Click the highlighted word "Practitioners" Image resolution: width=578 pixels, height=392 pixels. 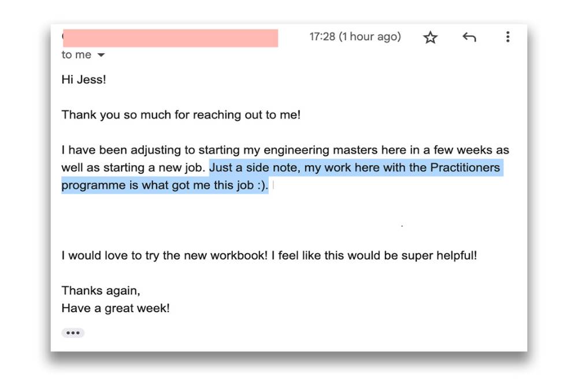(465, 168)
